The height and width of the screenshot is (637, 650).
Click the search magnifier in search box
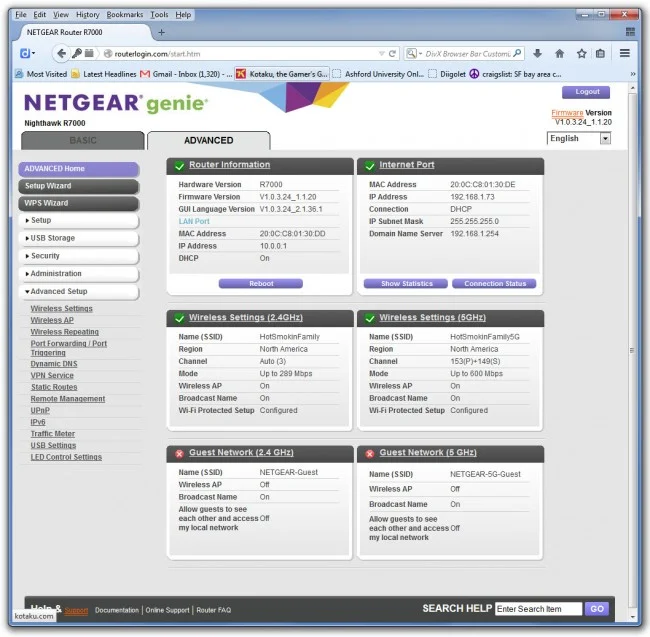coord(517,53)
